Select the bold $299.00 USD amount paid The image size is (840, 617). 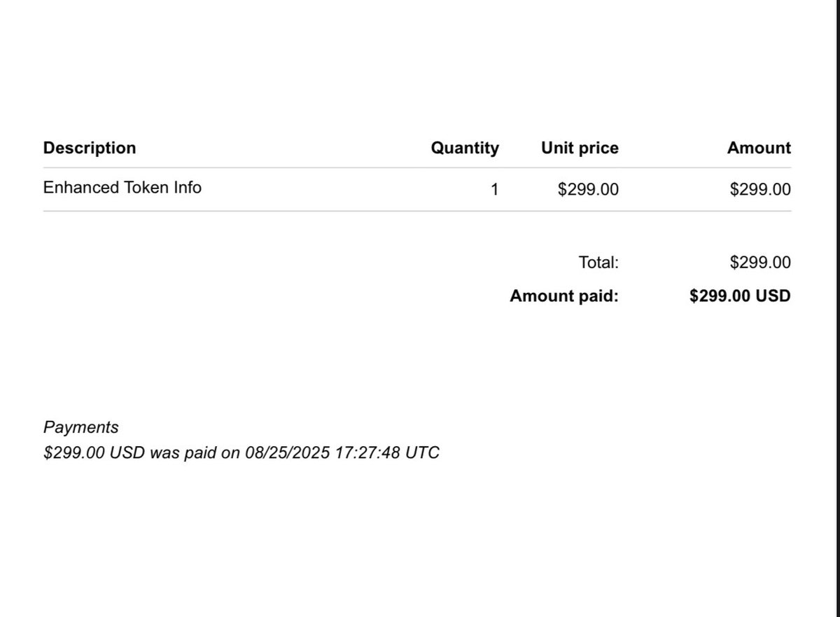tap(740, 296)
